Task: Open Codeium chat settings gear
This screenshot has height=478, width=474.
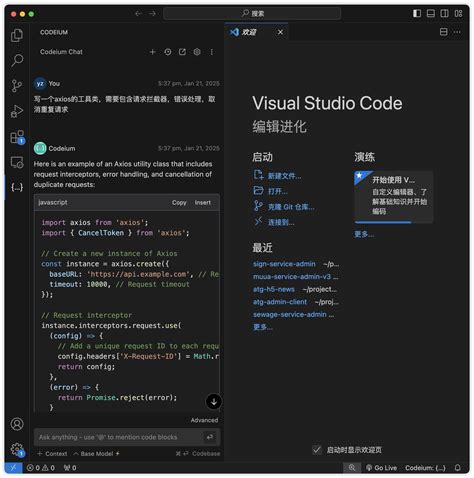Action: coord(197,52)
